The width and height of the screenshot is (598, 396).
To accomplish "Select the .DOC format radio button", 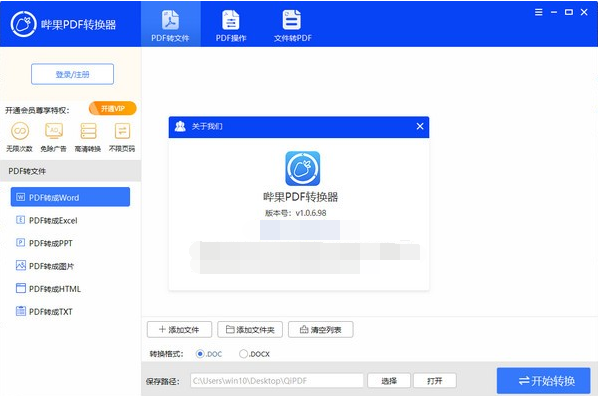I will pyautogui.click(x=200, y=354).
